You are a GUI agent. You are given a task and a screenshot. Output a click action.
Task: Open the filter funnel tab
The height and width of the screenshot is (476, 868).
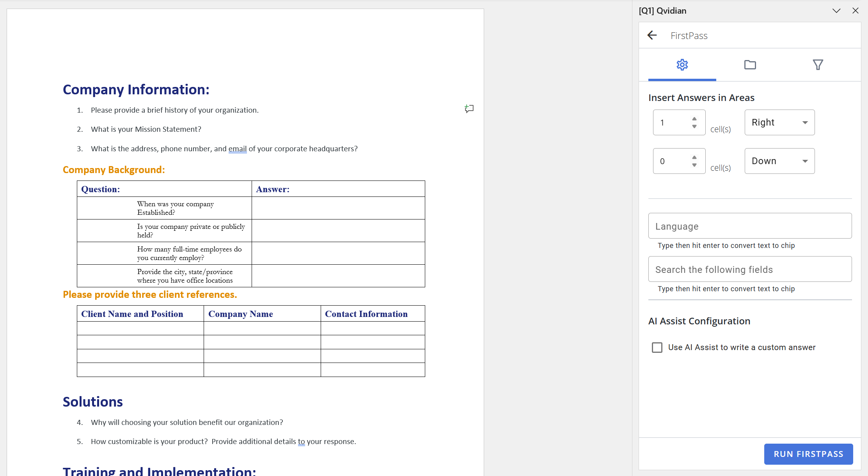[818, 65]
